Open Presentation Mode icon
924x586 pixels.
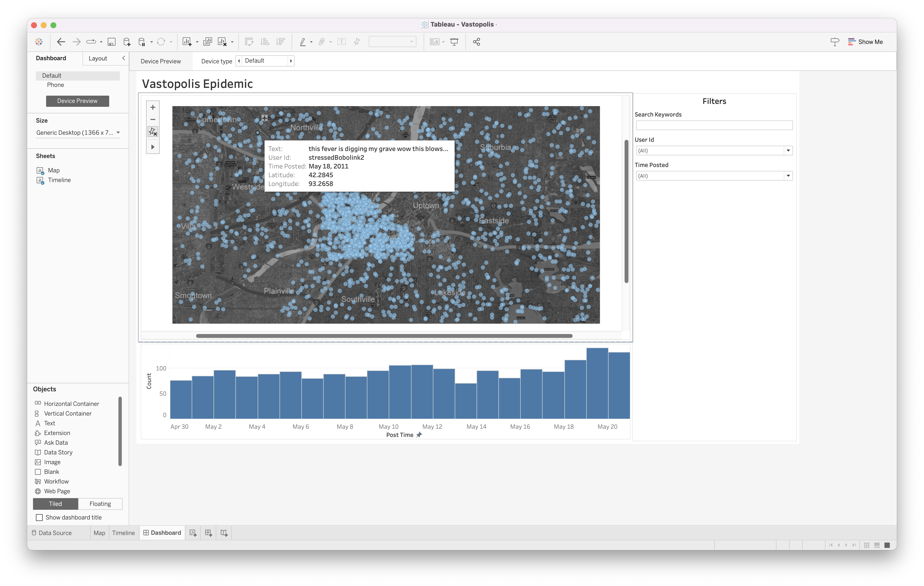pos(454,42)
